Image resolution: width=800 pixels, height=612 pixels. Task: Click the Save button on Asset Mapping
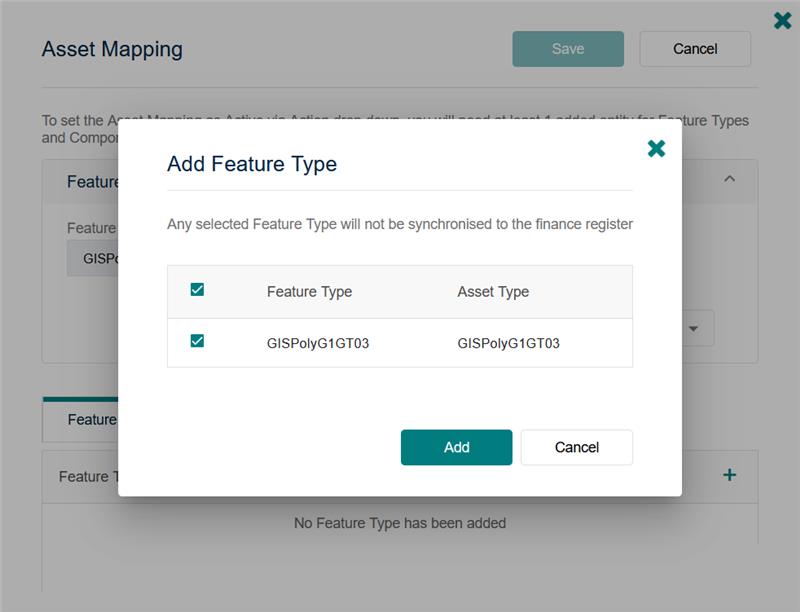click(567, 48)
